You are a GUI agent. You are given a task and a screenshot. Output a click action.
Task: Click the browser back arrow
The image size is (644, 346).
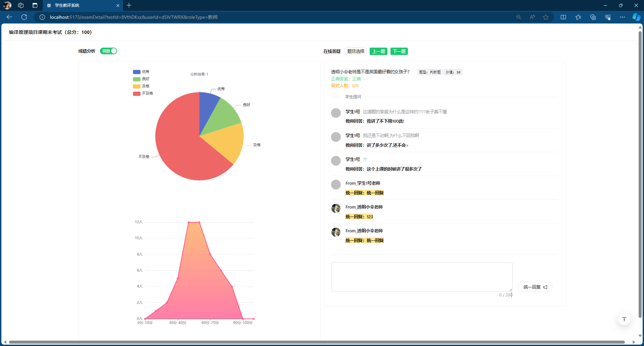[x=9, y=17]
